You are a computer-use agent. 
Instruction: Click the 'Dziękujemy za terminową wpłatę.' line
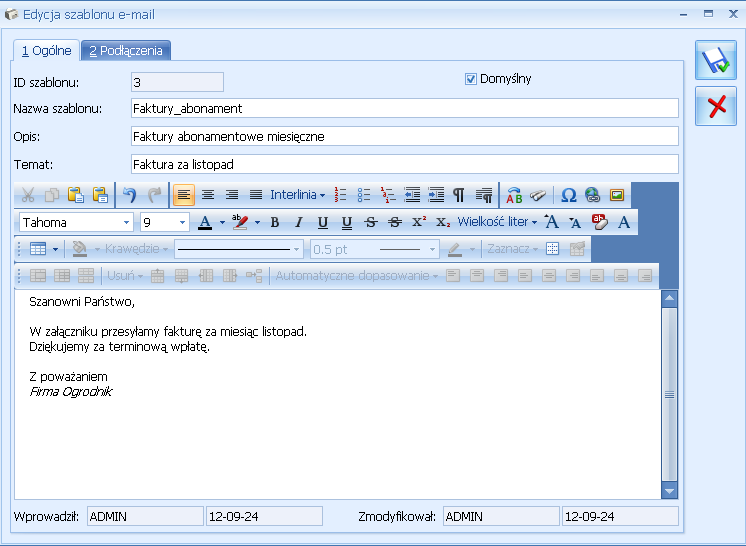(119, 347)
